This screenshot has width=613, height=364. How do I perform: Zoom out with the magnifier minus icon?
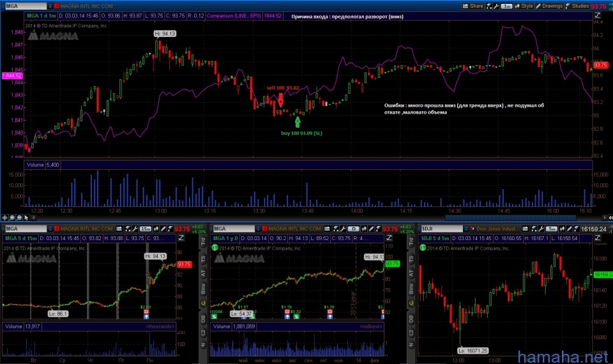coord(19,217)
